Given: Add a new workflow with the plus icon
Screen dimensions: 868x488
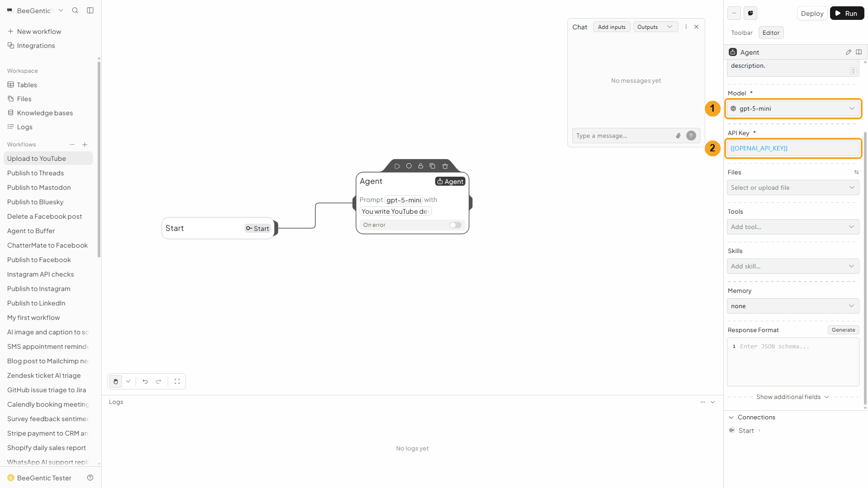Looking at the screenshot, I should 85,145.
